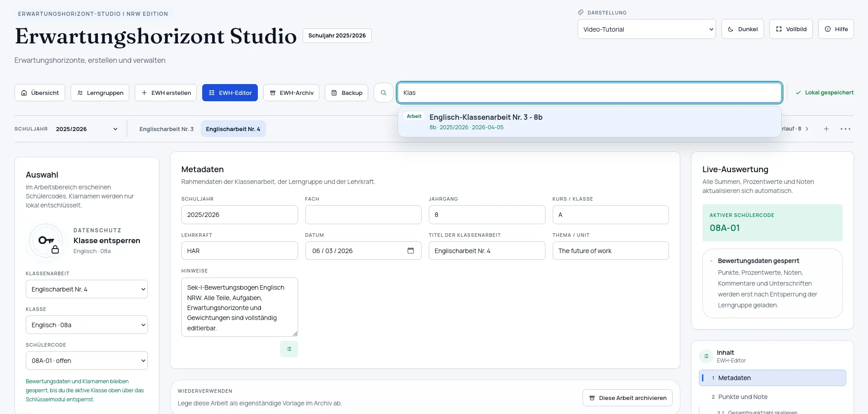Click the Inhalt list icon in sidebar
The image size is (868, 414).
tap(706, 356)
